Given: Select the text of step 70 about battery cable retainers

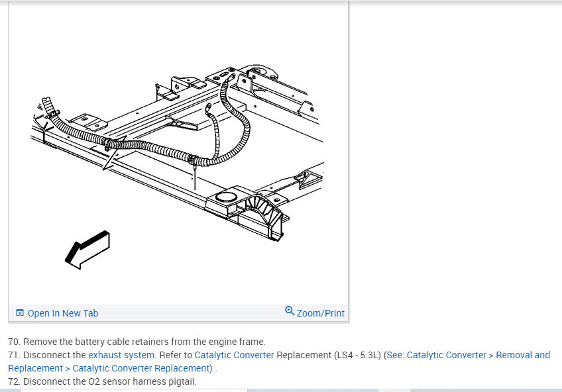Looking at the screenshot, I should 137,342.
